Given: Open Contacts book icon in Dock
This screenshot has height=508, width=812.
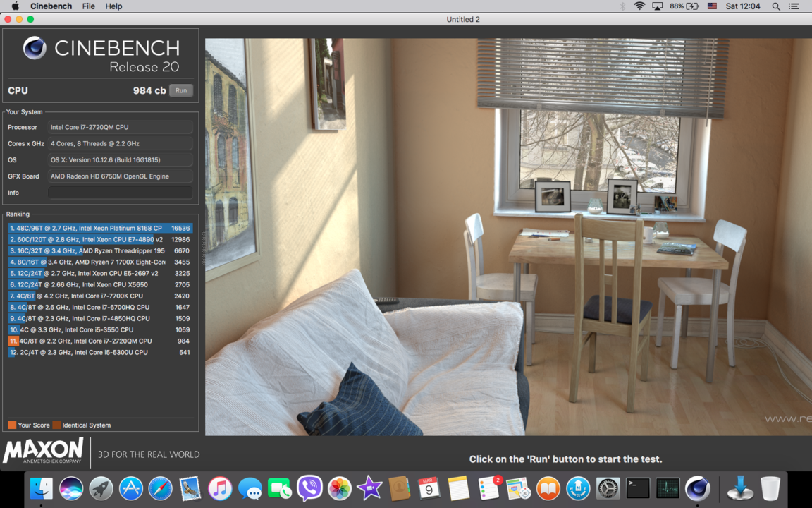Looking at the screenshot, I should click(x=399, y=488).
